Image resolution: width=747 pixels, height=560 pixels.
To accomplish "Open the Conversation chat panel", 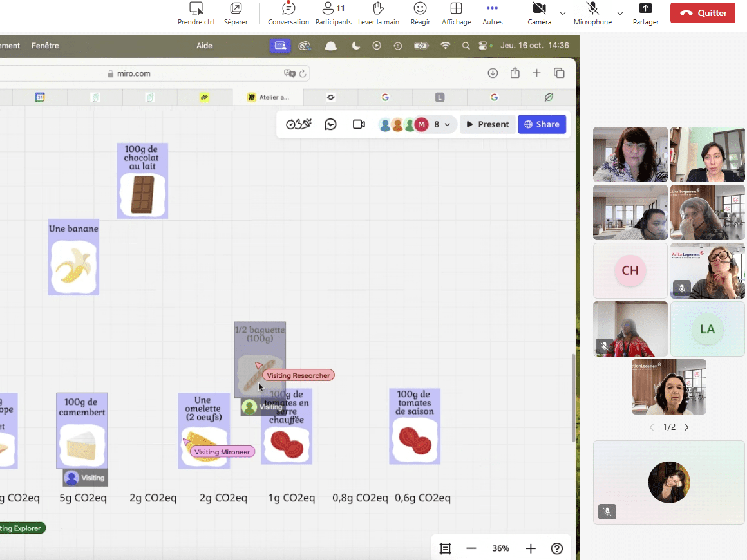I will point(288,14).
